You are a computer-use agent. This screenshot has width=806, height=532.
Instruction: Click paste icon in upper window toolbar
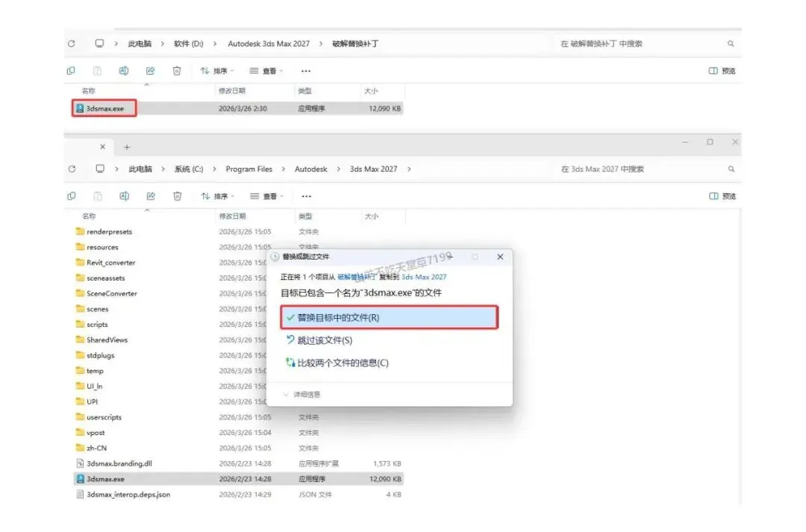click(97, 71)
